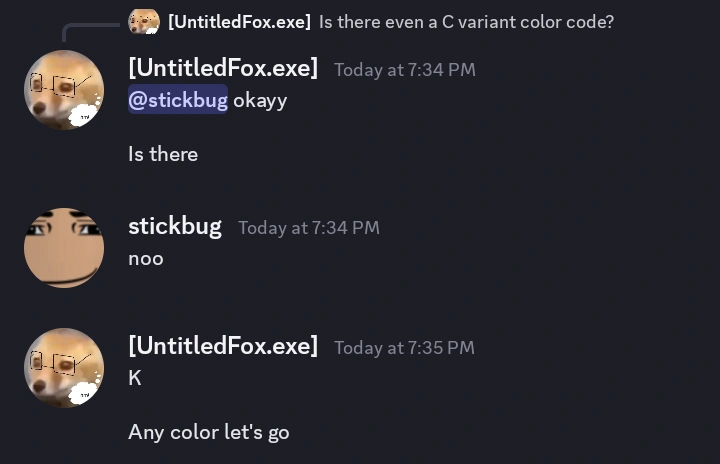Select stickbug's "noo" message

click(146, 258)
